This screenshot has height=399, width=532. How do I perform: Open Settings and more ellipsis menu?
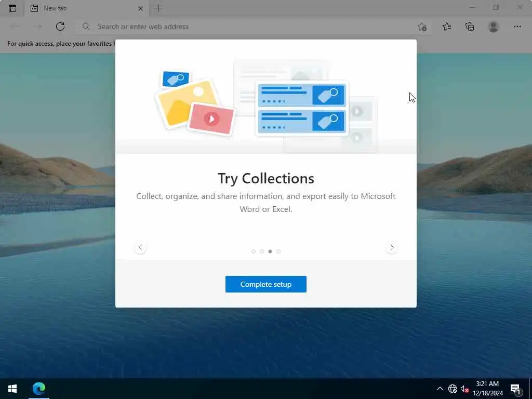[x=517, y=26]
